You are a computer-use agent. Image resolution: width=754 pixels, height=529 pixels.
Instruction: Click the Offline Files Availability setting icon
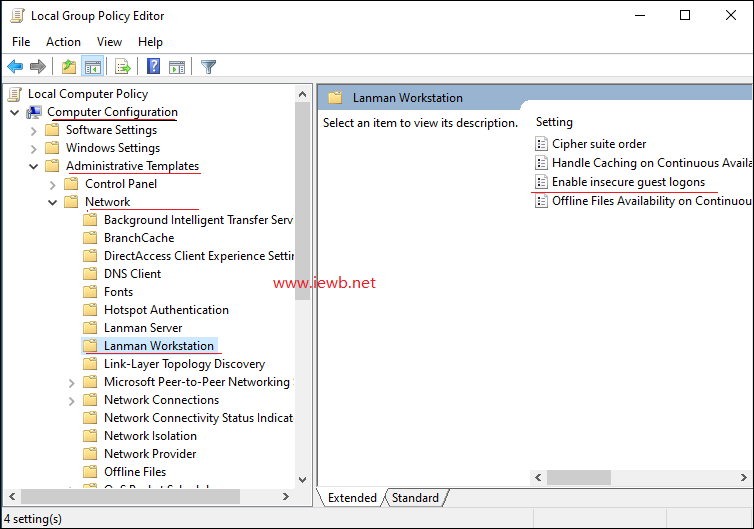[541, 201]
